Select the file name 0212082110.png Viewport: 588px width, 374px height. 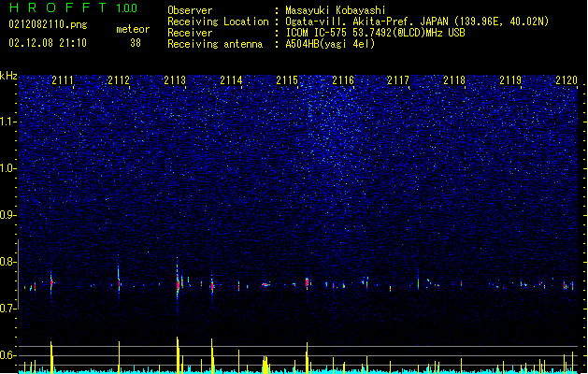point(48,24)
